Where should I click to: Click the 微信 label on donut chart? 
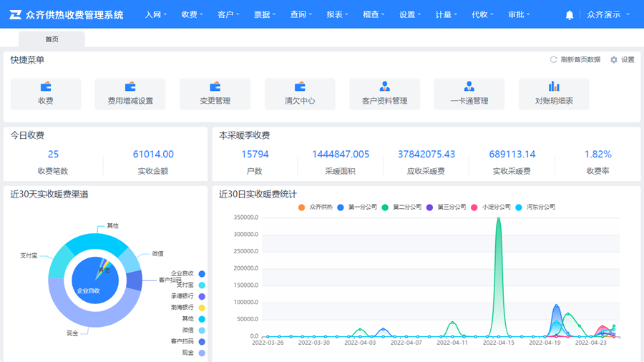click(157, 254)
